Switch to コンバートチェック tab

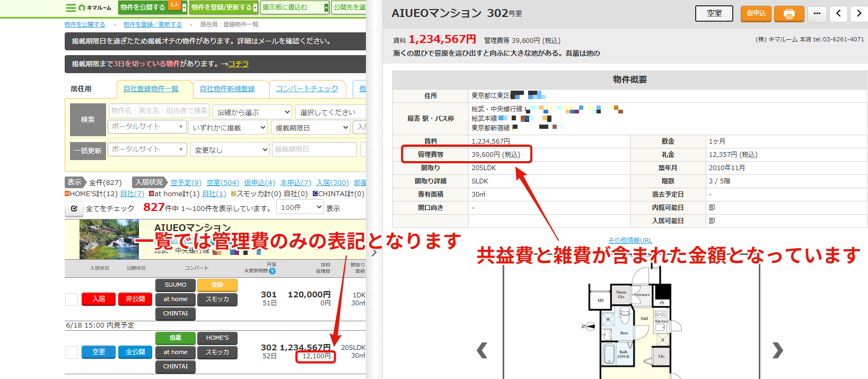[x=307, y=89]
